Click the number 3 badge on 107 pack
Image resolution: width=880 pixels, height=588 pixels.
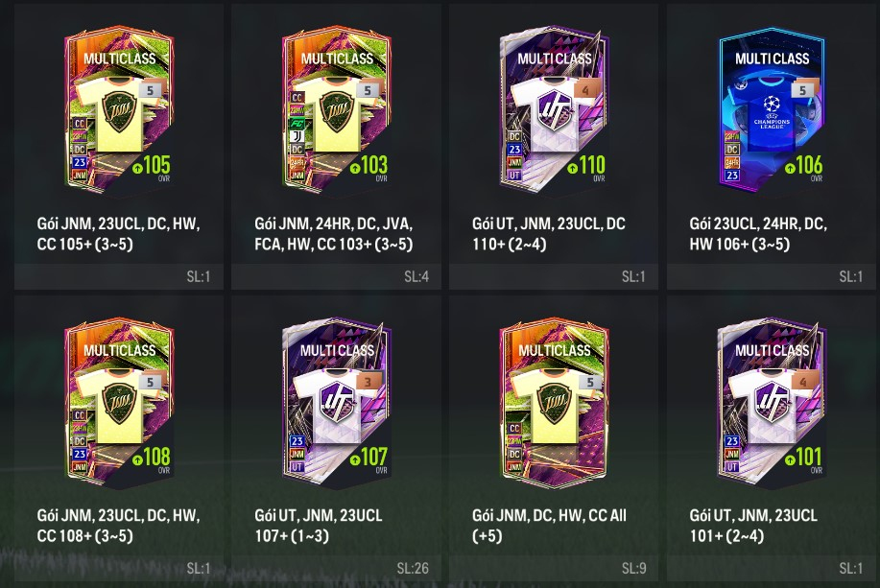pos(369,383)
